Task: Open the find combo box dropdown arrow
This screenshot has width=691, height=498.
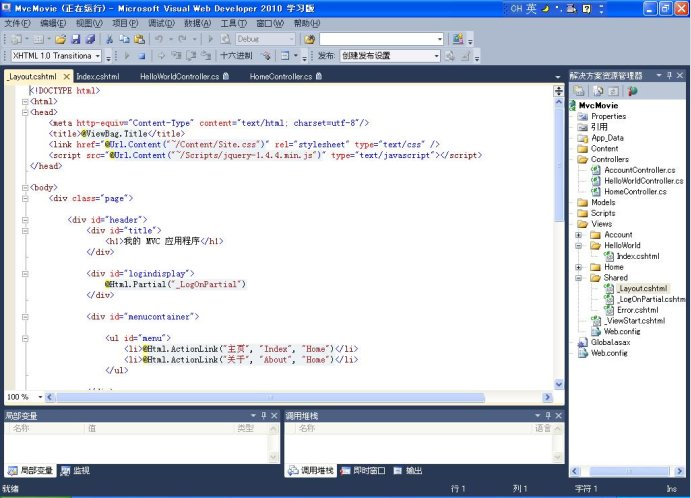Action: click(439, 39)
